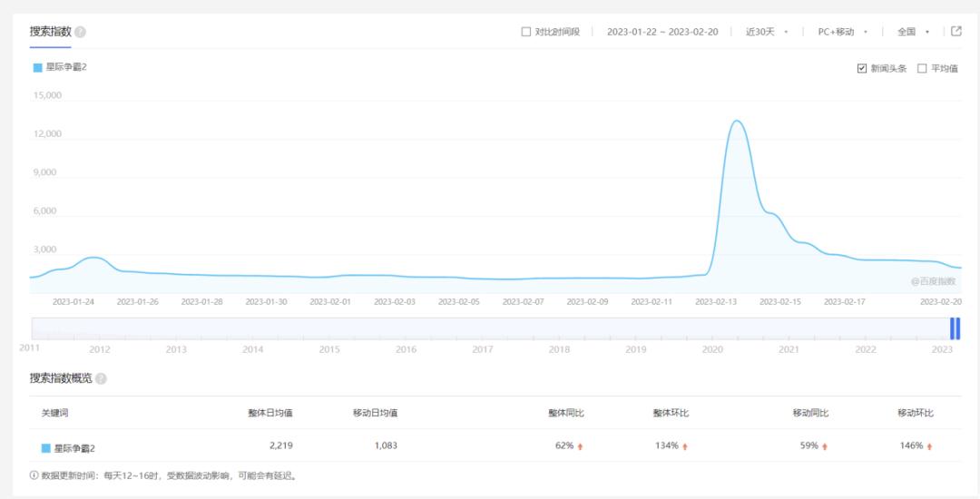Click the 星际争霸2 keyword in table
980x499 pixels.
pos(74,448)
